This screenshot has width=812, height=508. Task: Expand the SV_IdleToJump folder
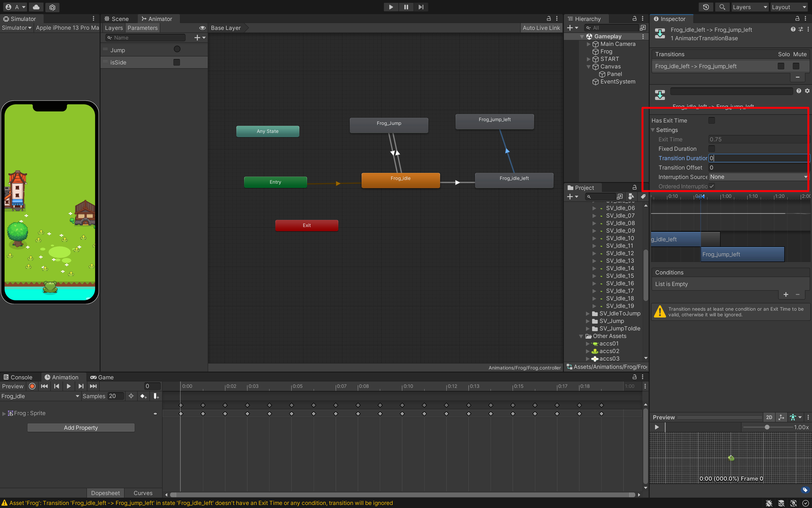588,314
